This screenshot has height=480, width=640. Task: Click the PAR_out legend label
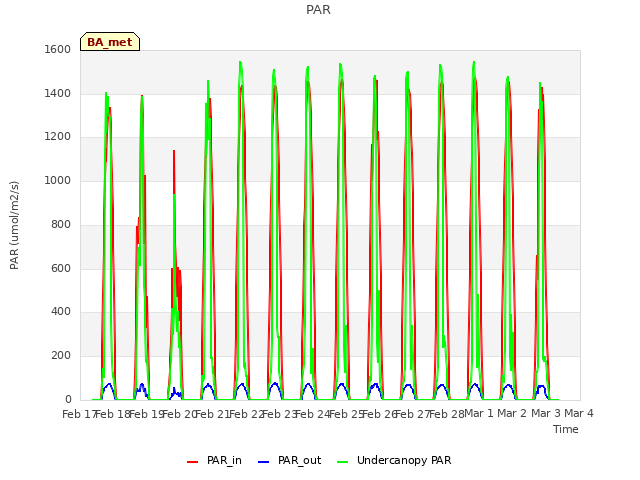click(300, 460)
